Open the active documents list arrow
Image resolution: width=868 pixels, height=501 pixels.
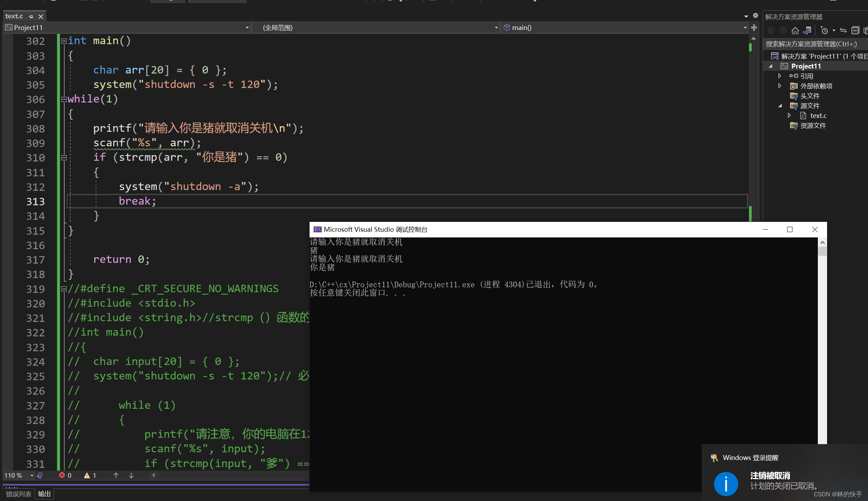pyautogui.click(x=746, y=16)
